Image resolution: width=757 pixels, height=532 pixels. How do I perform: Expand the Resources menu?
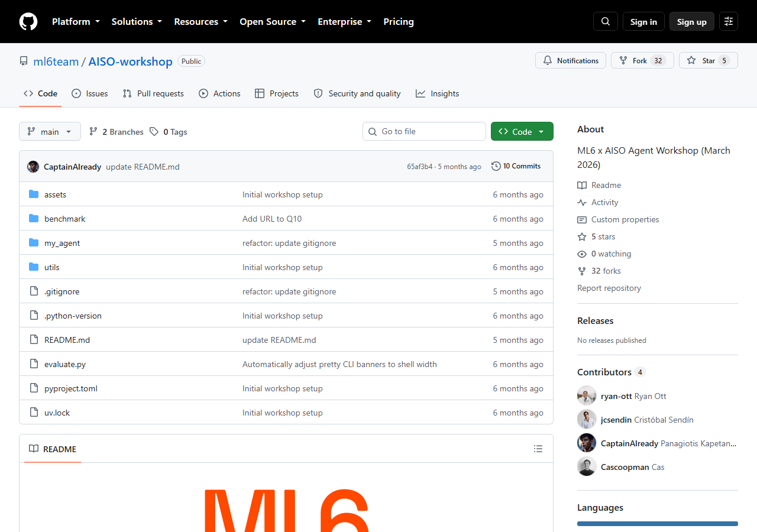pyautogui.click(x=200, y=21)
